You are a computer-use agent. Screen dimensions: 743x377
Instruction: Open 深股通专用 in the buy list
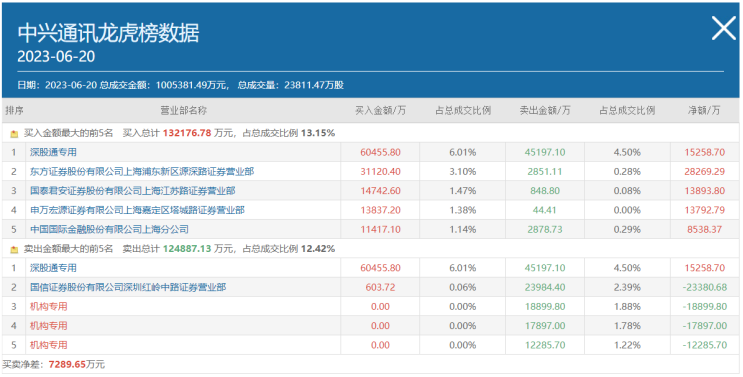pos(53,153)
